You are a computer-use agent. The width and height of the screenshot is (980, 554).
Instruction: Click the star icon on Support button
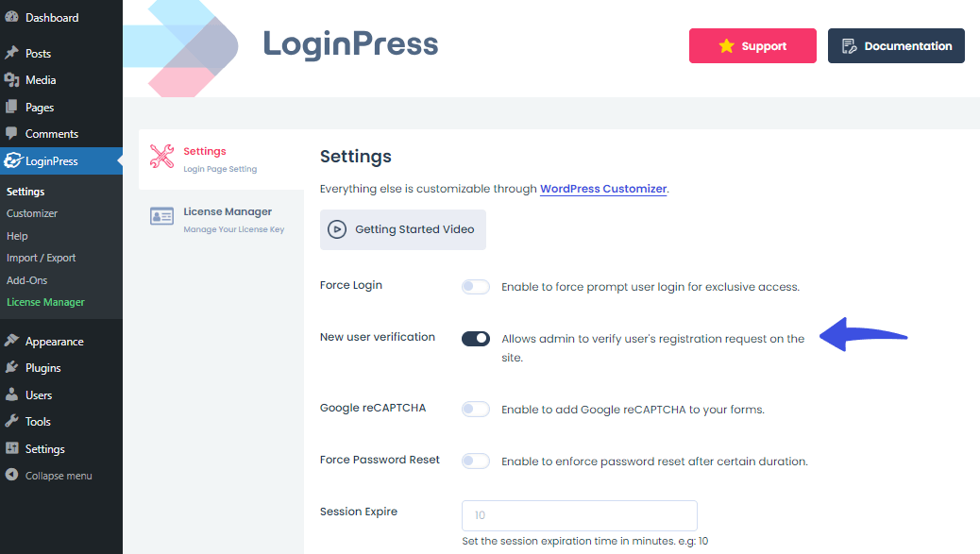click(x=726, y=45)
